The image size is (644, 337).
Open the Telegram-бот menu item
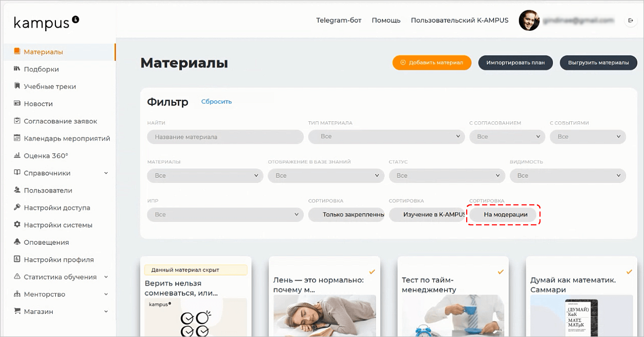(339, 20)
